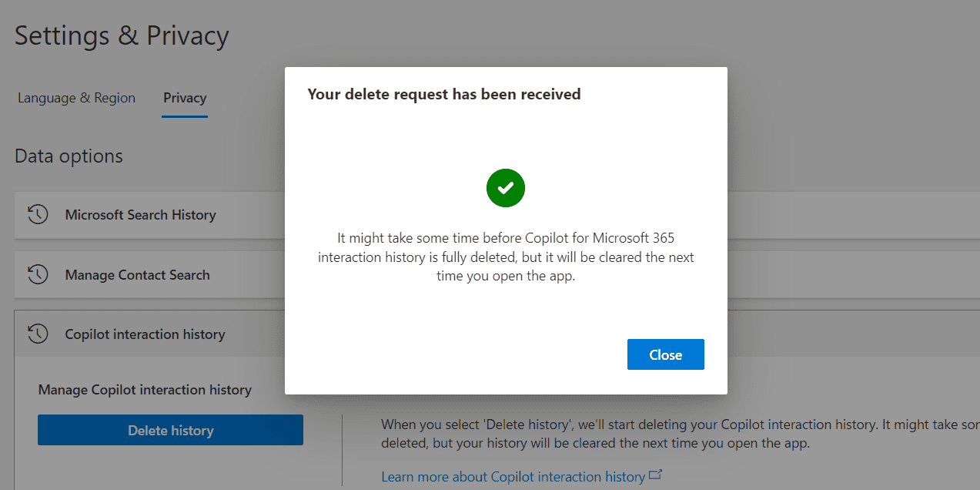Collapse the Copilot interaction history section
This screenshot has height=490, width=980.
[145, 334]
